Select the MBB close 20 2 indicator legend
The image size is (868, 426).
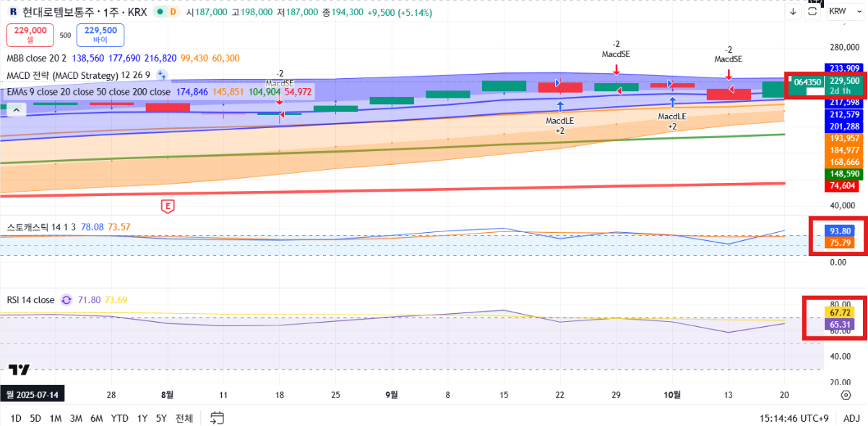[x=37, y=59]
